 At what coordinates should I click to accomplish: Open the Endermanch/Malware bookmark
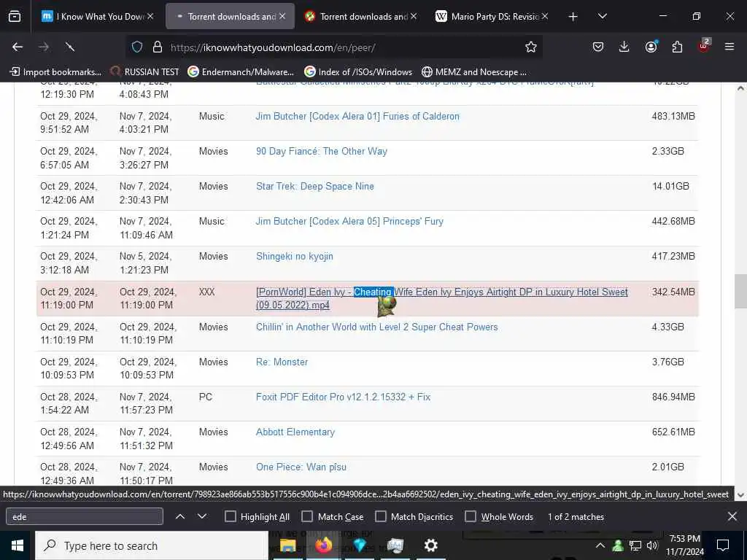click(x=241, y=72)
